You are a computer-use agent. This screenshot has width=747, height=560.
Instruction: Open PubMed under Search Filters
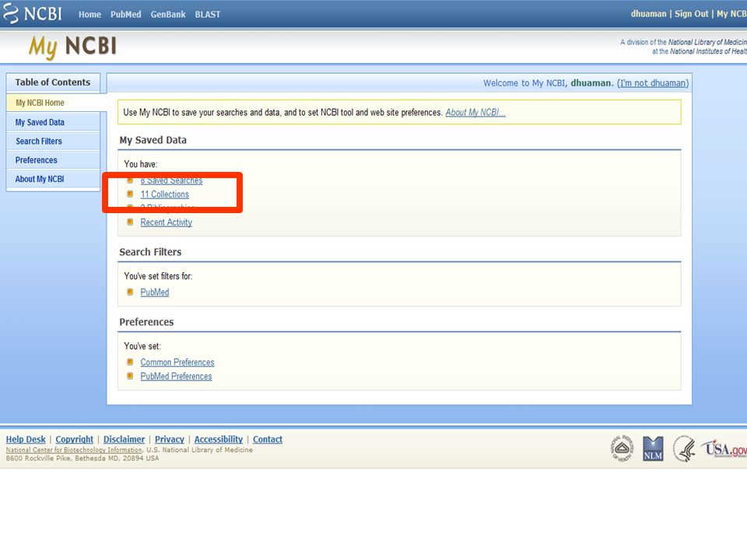click(x=155, y=292)
